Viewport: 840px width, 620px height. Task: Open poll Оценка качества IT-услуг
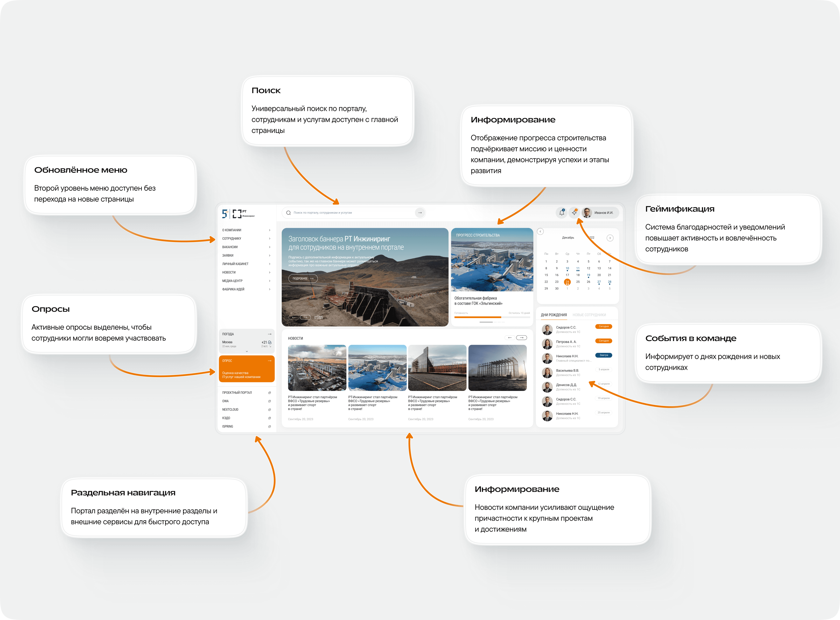coord(241,375)
